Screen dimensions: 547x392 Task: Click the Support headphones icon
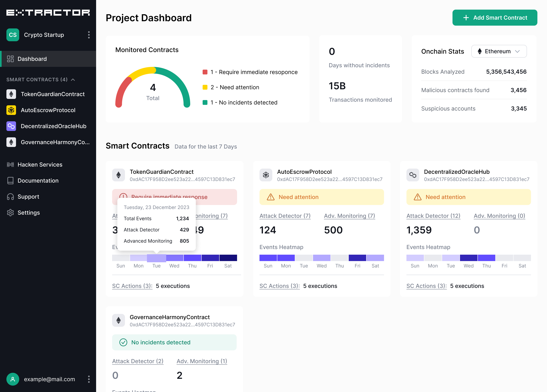point(10,197)
